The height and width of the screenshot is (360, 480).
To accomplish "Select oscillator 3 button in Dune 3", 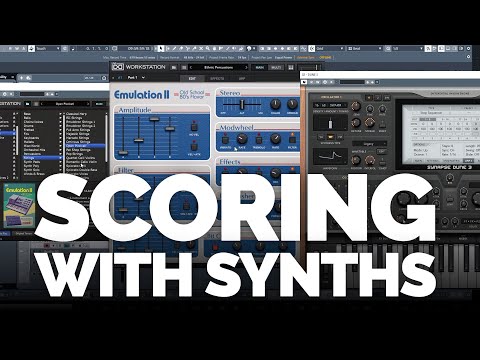I will (387, 98).
